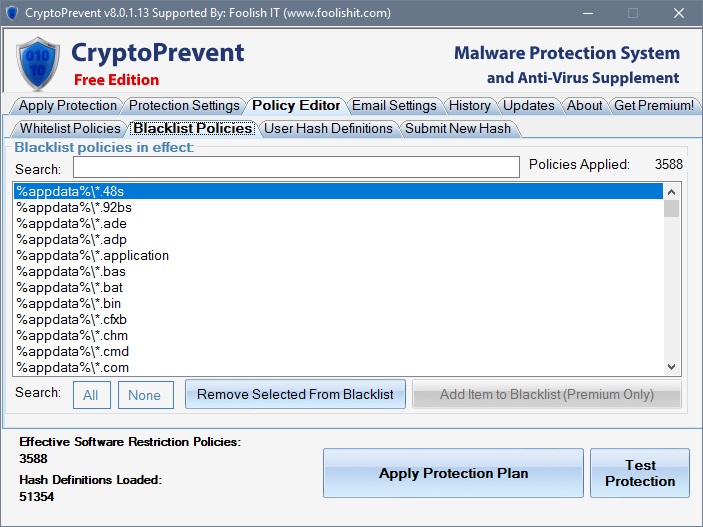Click Remove Selected From Blacklist
Screen dimensions: 703x527
[x=295, y=394]
